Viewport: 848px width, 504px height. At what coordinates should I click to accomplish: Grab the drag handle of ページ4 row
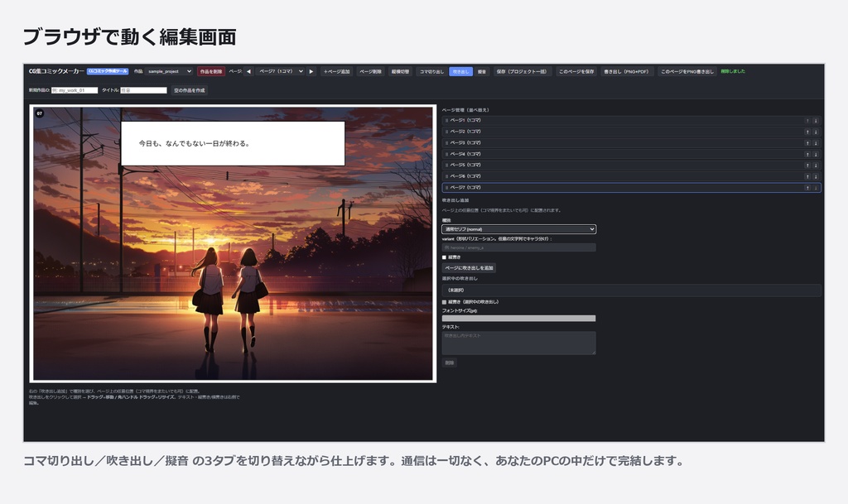point(446,155)
